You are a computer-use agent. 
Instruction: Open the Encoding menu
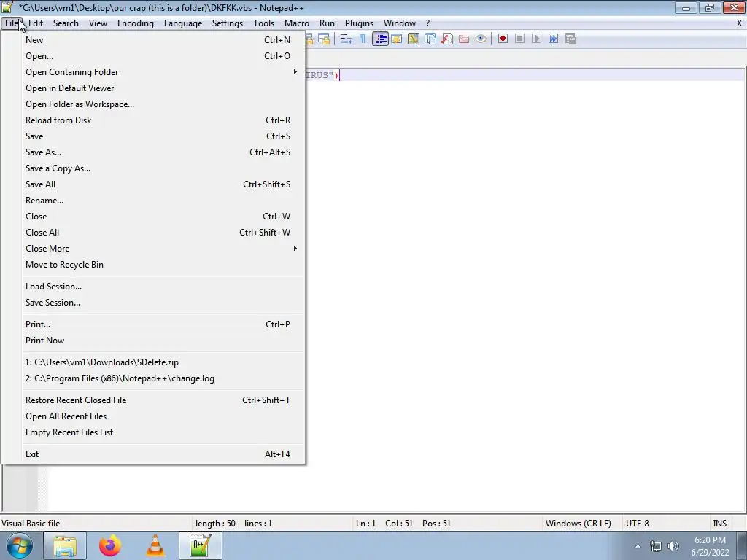coord(136,23)
